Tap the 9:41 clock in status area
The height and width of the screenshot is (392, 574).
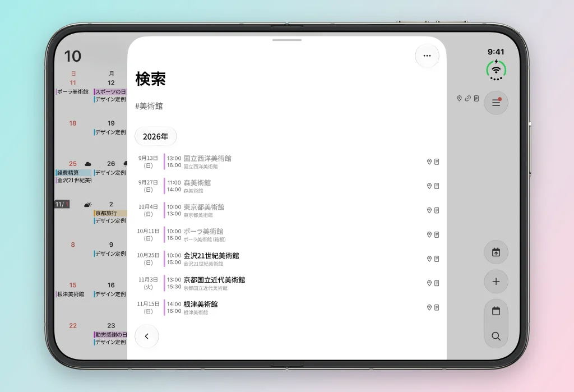point(496,52)
